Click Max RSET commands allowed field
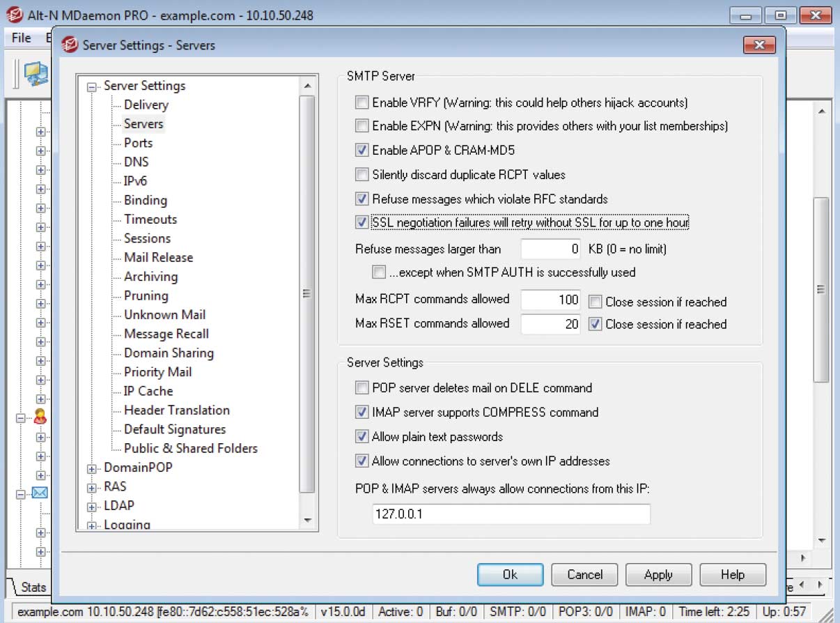Screen dimensions: 840x623 (x=551, y=324)
